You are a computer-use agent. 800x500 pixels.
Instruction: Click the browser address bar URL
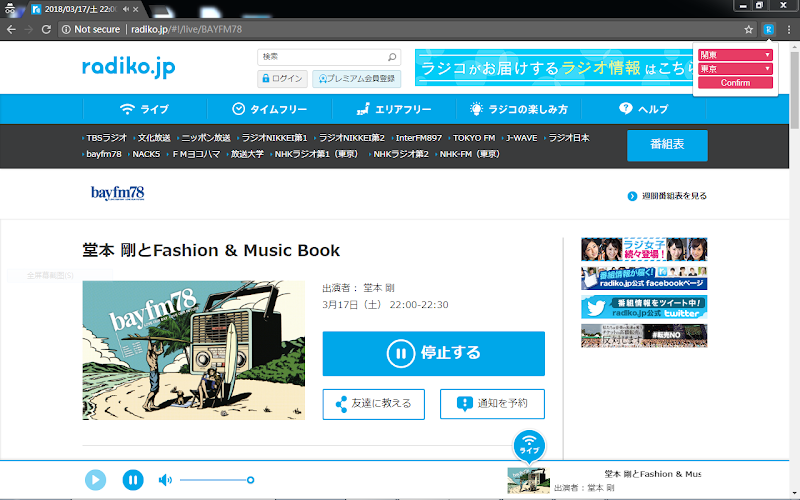[x=186, y=30]
